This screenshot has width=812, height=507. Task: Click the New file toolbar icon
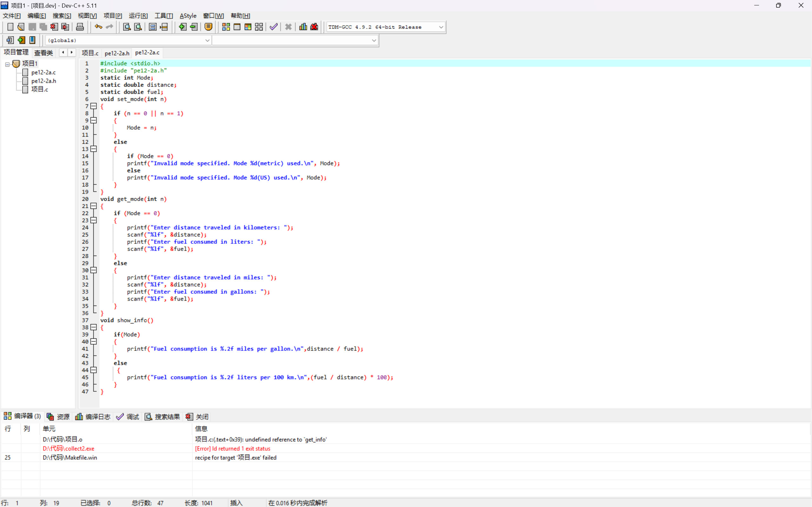pyautogui.click(x=10, y=27)
